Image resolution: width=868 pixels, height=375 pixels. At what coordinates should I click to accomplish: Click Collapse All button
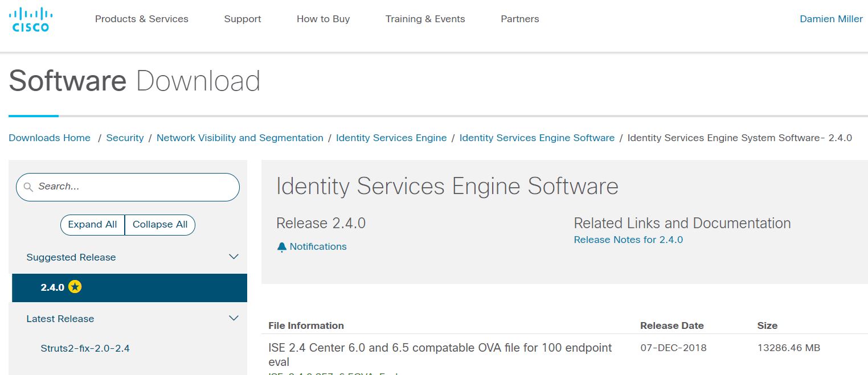click(x=160, y=225)
